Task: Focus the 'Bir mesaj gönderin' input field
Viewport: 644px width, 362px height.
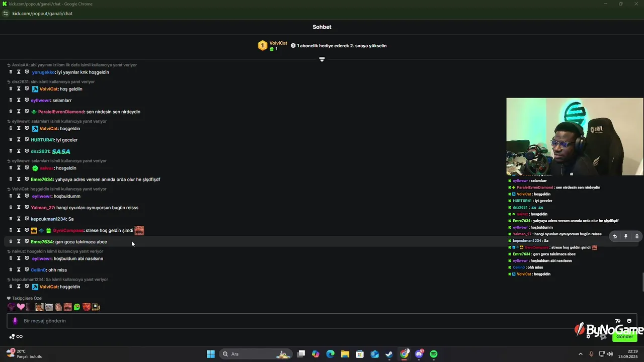Action: click(322, 321)
